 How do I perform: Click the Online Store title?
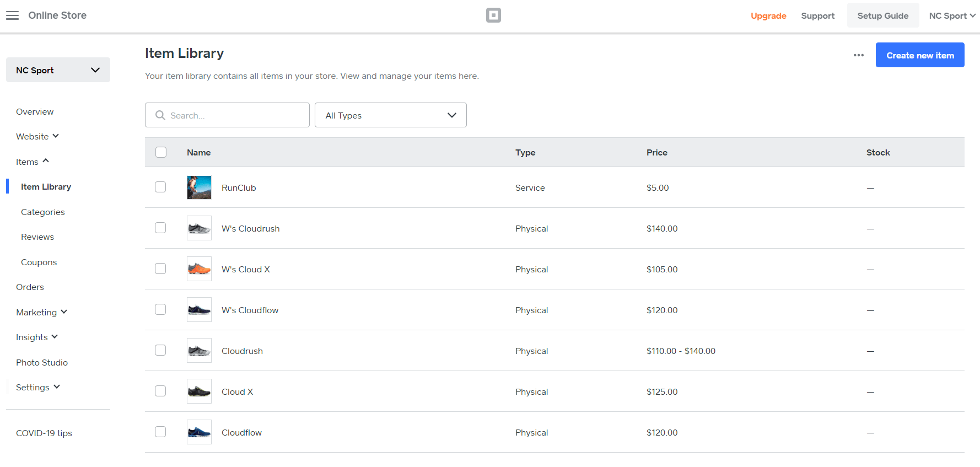tap(57, 15)
